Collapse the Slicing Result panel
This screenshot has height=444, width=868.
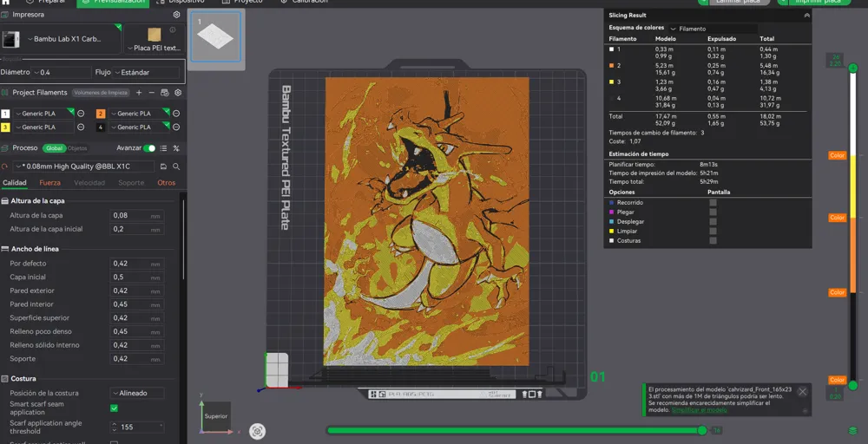tap(806, 16)
